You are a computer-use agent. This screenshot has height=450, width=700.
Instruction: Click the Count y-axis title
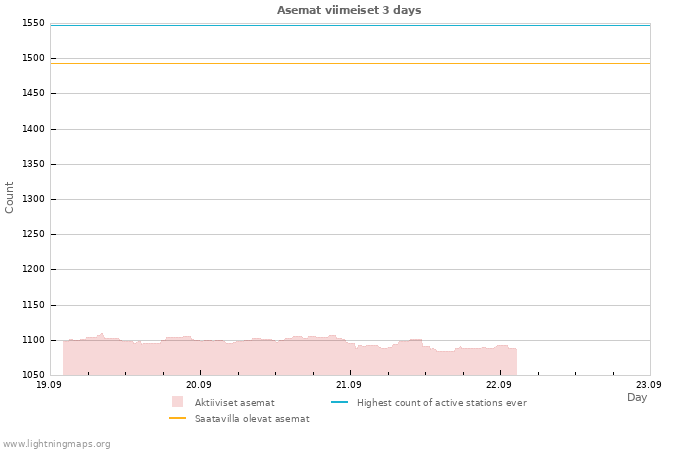[x=9, y=198]
